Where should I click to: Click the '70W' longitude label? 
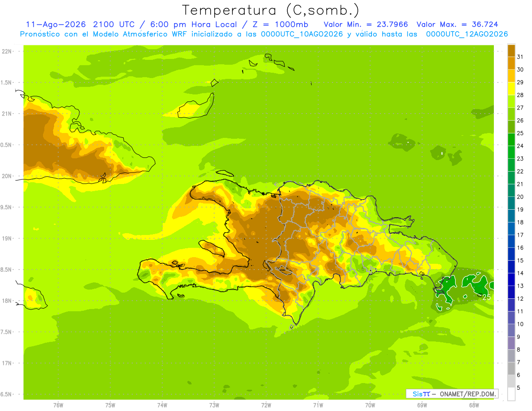coord(370,405)
